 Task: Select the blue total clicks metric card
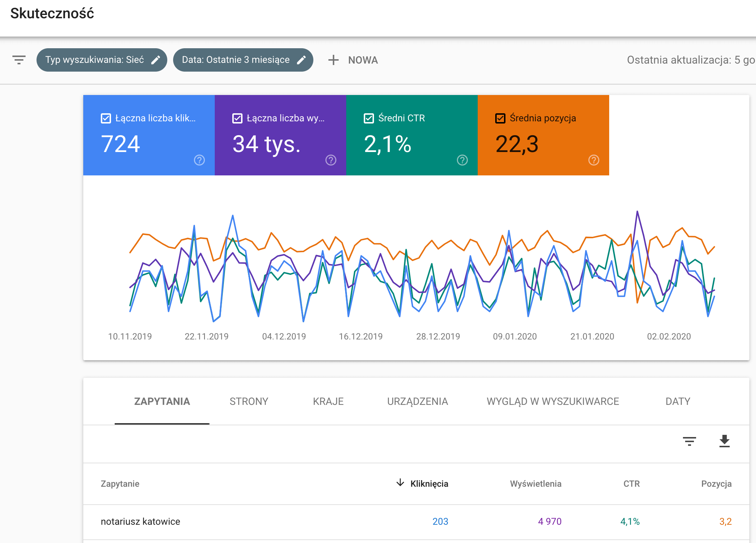[149, 135]
